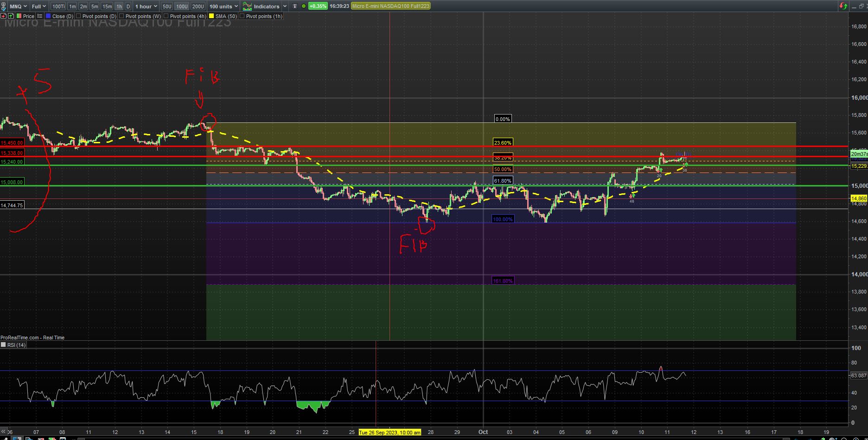Select the 15m timeframe
Image resolution: width=868 pixels, height=440 pixels.
107,6
